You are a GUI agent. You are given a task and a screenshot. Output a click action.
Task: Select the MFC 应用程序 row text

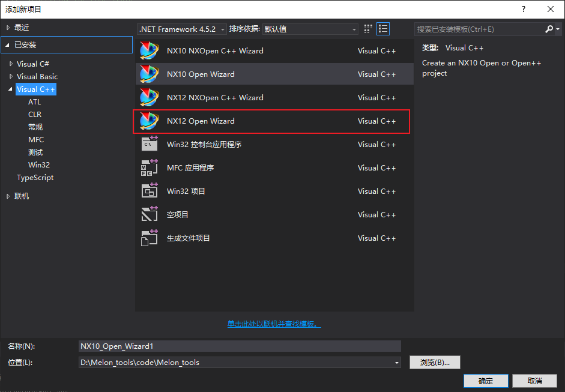[190, 168]
